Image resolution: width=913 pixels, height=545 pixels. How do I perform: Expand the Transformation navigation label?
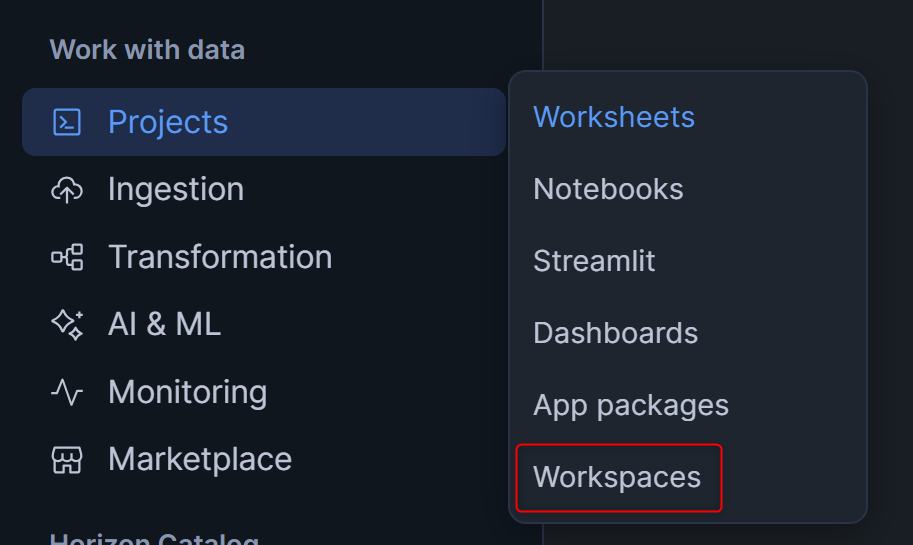(x=220, y=257)
